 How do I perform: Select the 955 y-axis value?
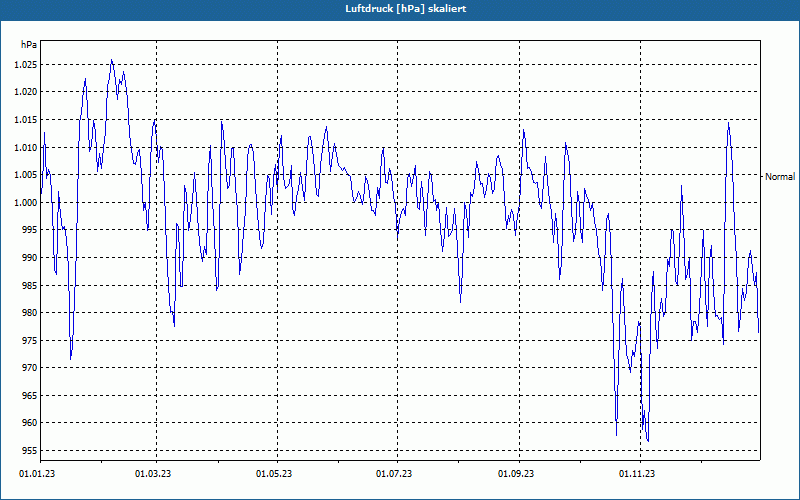[x=30, y=451]
